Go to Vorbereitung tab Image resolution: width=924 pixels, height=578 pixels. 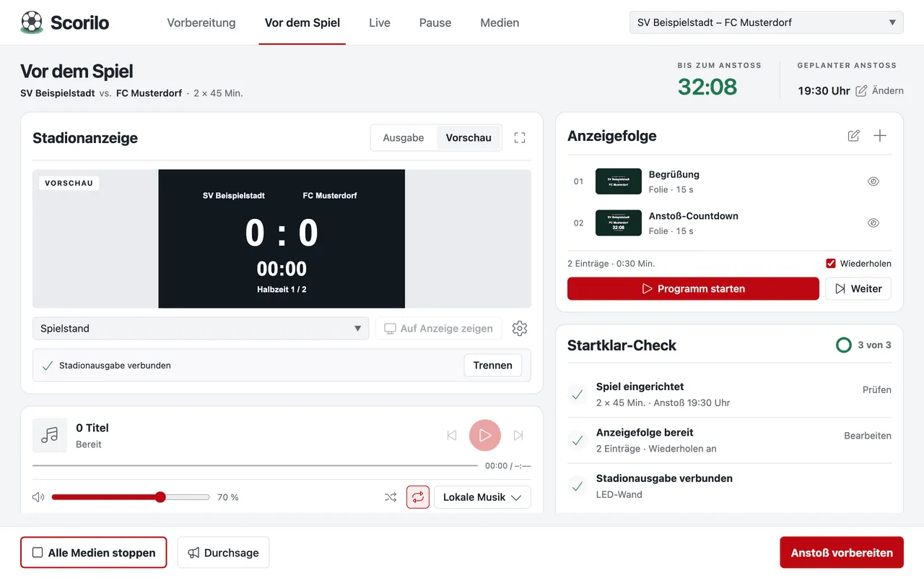[201, 22]
